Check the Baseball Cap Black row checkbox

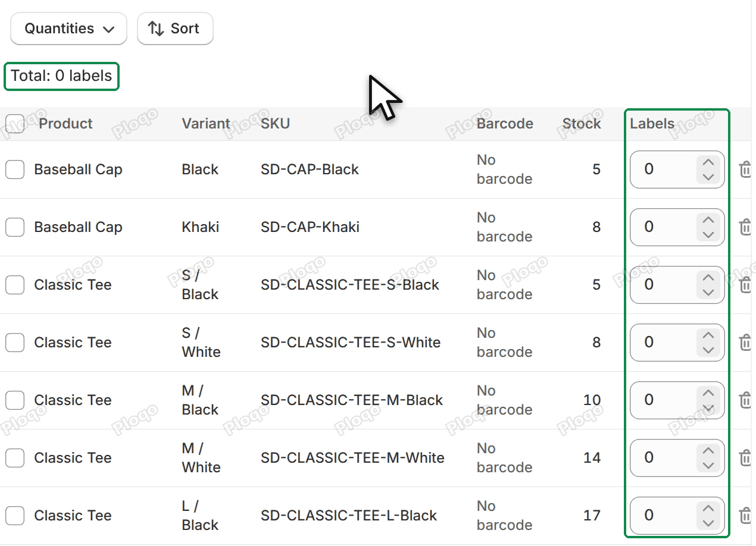pyautogui.click(x=15, y=170)
